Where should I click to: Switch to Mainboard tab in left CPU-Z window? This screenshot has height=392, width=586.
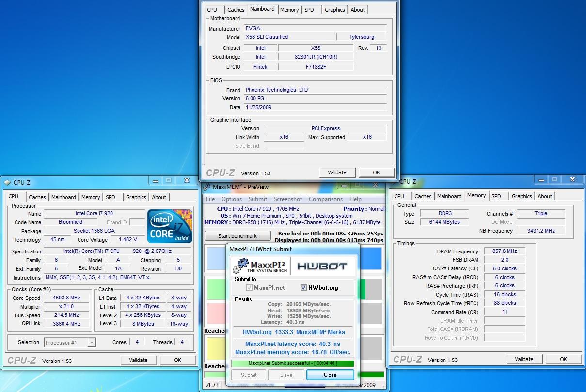tap(63, 197)
